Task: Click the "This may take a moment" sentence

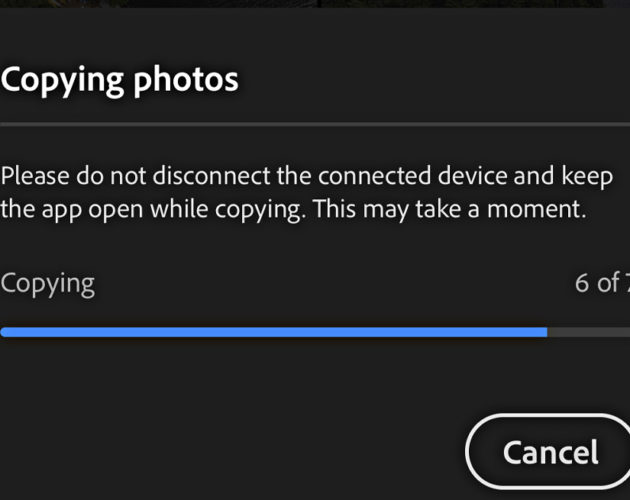Action: tap(450, 209)
